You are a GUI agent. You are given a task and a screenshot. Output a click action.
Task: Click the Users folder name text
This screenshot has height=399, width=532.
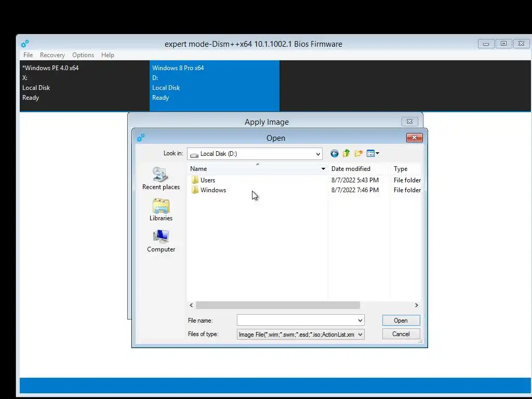(x=208, y=180)
